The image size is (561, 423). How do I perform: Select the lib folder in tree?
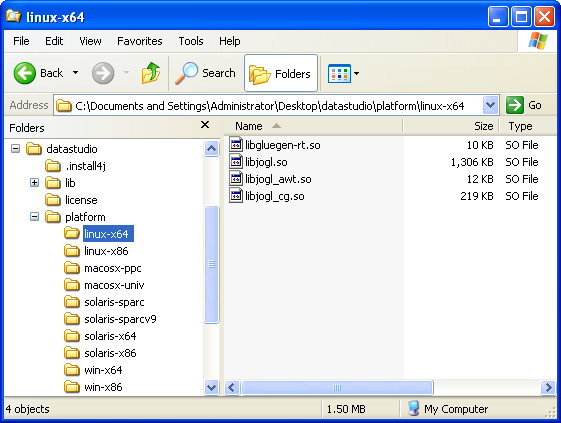70,183
